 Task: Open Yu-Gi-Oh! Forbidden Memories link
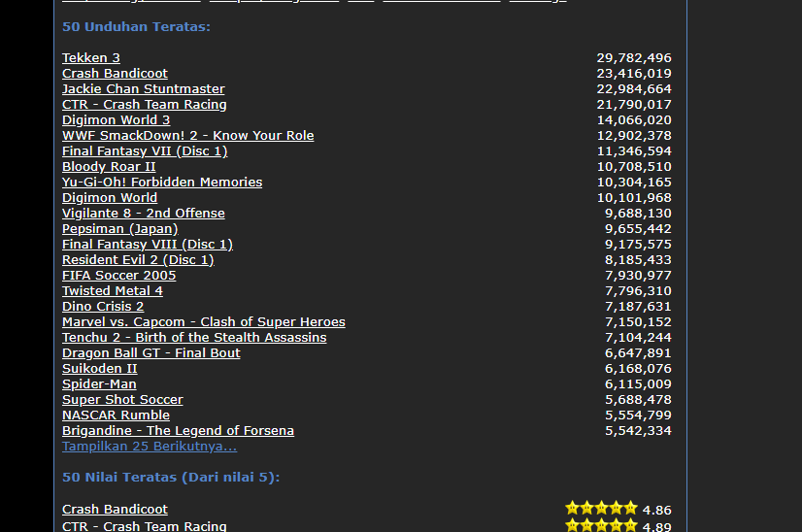(162, 183)
